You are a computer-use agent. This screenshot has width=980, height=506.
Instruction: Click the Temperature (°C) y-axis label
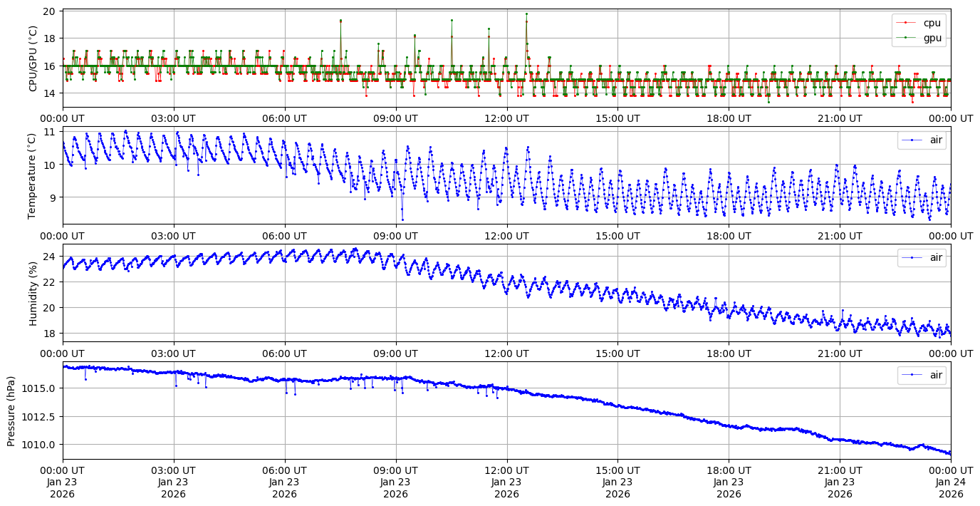tap(33, 175)
